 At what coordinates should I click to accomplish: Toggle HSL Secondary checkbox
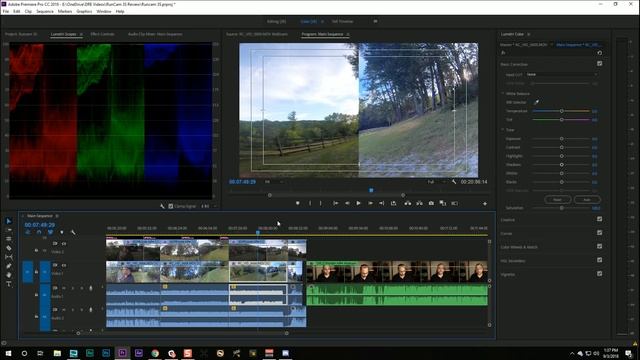point(599,260)
